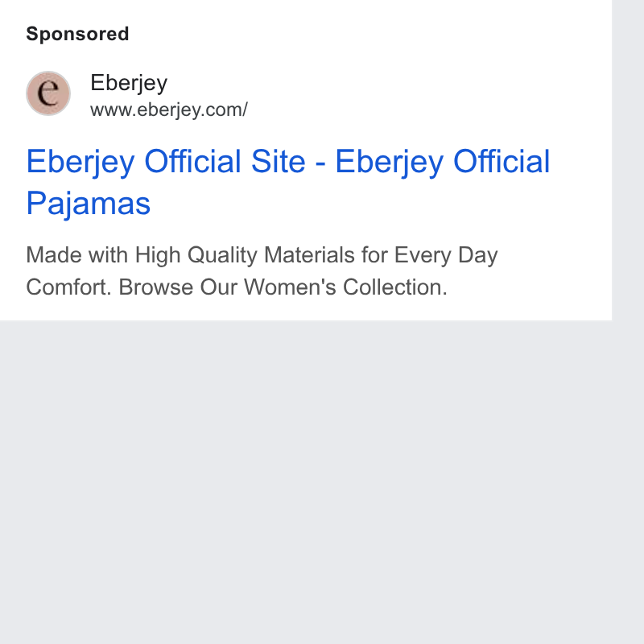Click the 'Browse Our Women's Collection' sentence

tap(283, 287)
